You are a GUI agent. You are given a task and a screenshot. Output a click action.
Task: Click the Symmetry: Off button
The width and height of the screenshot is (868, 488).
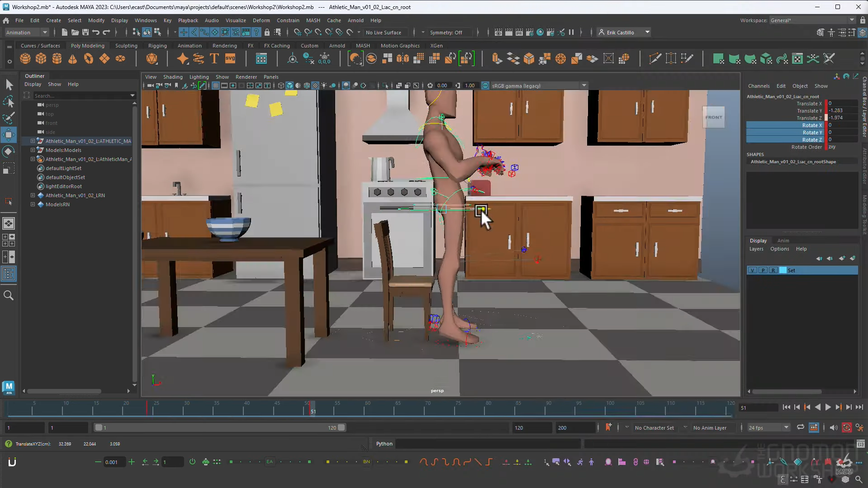(446, 33)
